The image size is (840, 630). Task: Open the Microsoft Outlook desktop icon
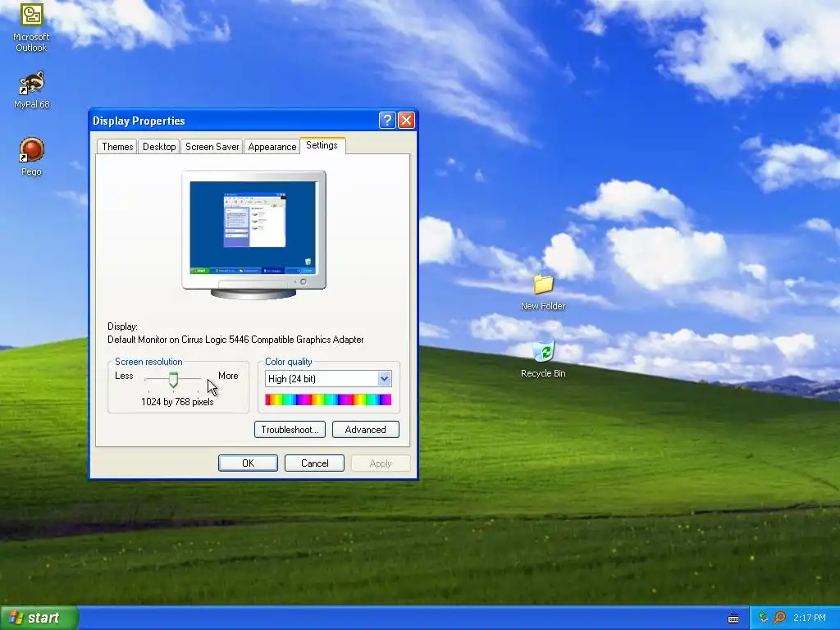click(31, 27)
